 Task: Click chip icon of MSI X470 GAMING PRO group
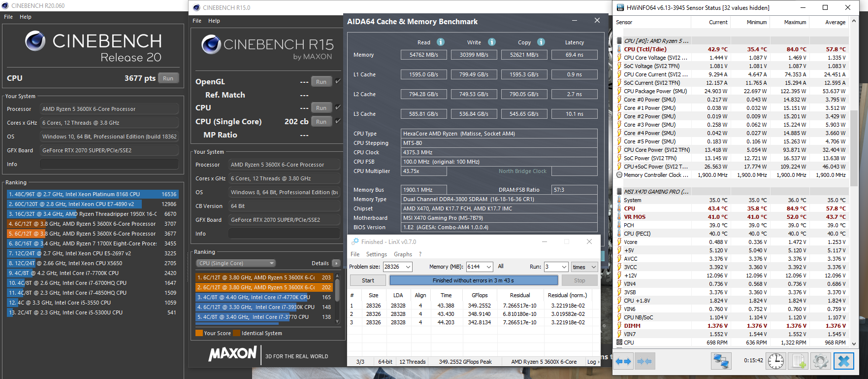point(619,192)
